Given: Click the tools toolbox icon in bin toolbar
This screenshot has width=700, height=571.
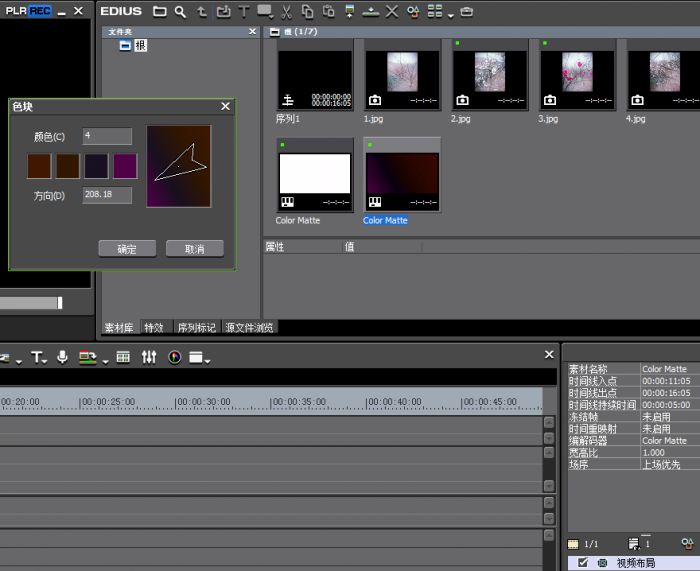Looking at the screenshot, I should 467,12.
